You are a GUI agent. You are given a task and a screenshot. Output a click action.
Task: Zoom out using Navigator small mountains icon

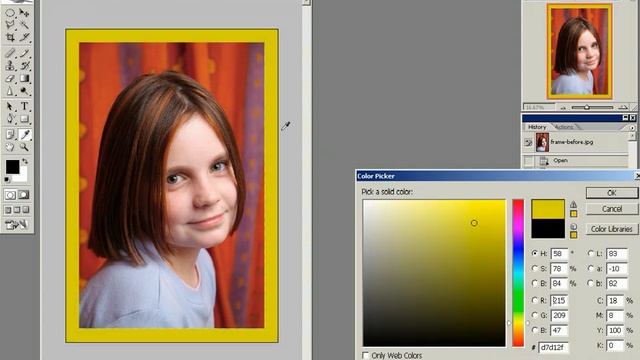pyautogui.click(x=563, y=108)
